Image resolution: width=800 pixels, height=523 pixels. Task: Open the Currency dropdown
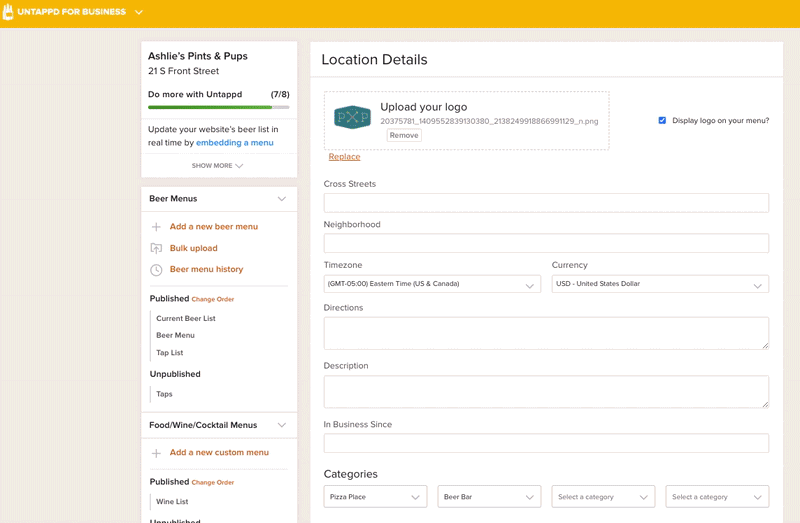pyautogui.click(x=660, y=284)
